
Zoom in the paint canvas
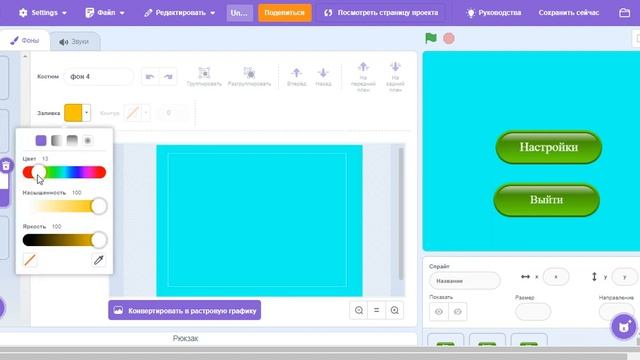(x=395, y=310)
